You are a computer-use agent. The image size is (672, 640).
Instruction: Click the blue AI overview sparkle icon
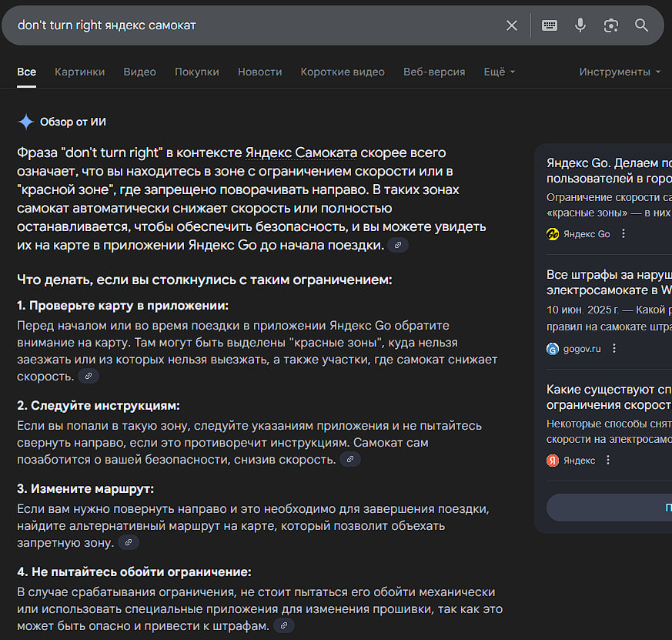[25, 122]
